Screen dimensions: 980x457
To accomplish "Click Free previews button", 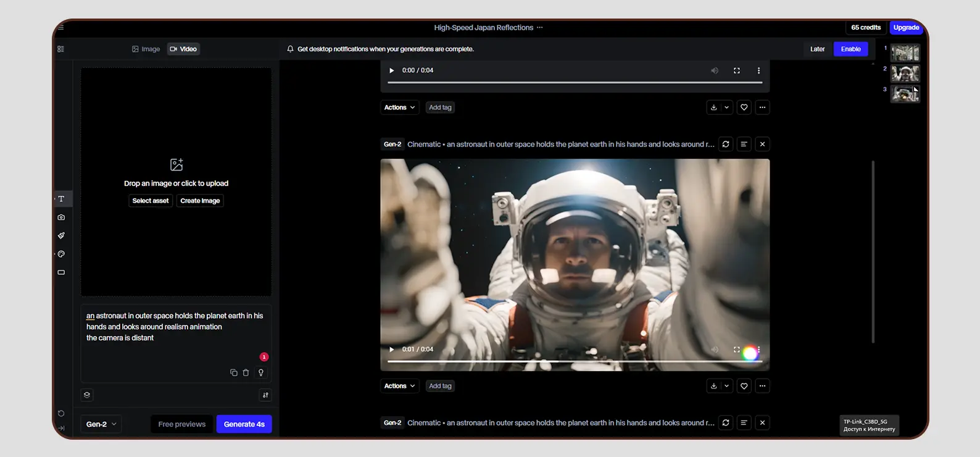I will pyautogui.click(x=182, y=424).
